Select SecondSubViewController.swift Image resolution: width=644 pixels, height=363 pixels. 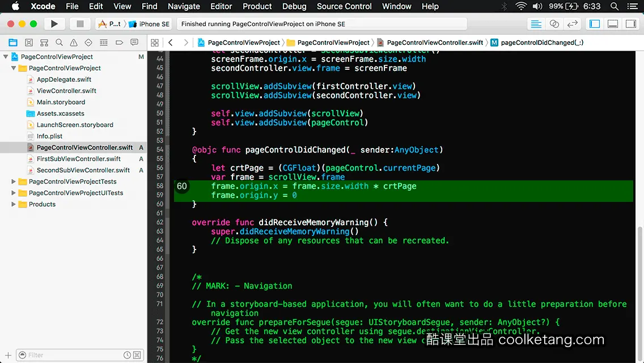pyautogui.click(x=83, y=170)
